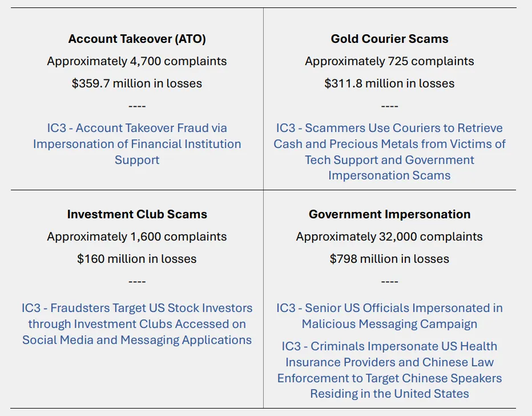Click the '$311.8 million in losses' line

pos(389,83)
